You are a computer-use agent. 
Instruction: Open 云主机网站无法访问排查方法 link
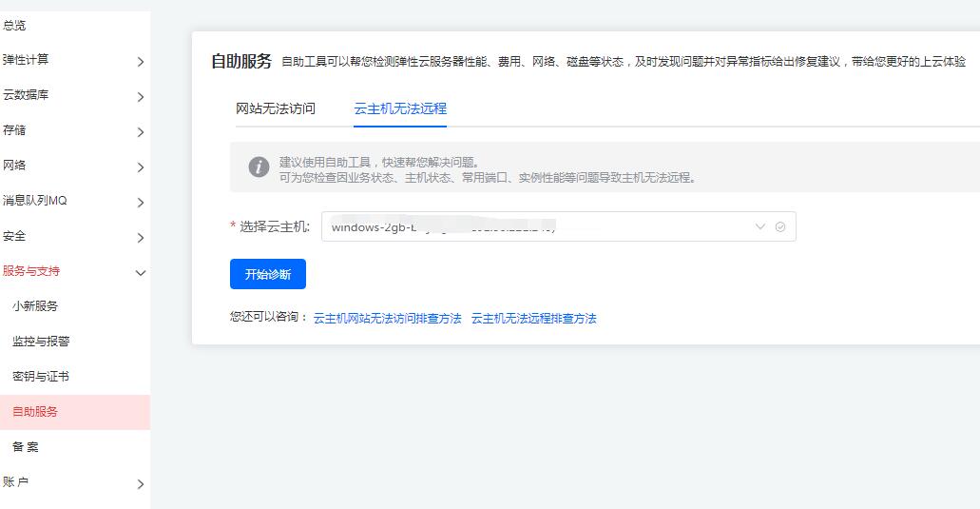pos(388,319)
